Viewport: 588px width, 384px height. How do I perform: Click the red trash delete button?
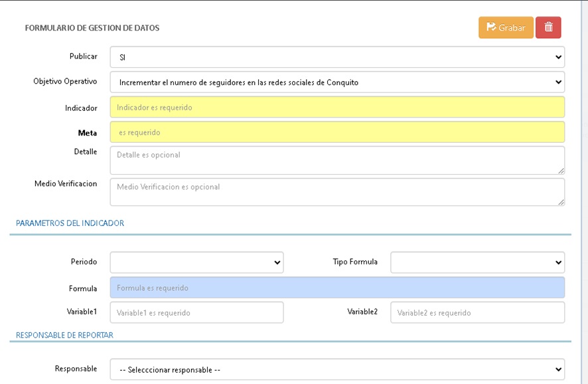coord(548,27)
